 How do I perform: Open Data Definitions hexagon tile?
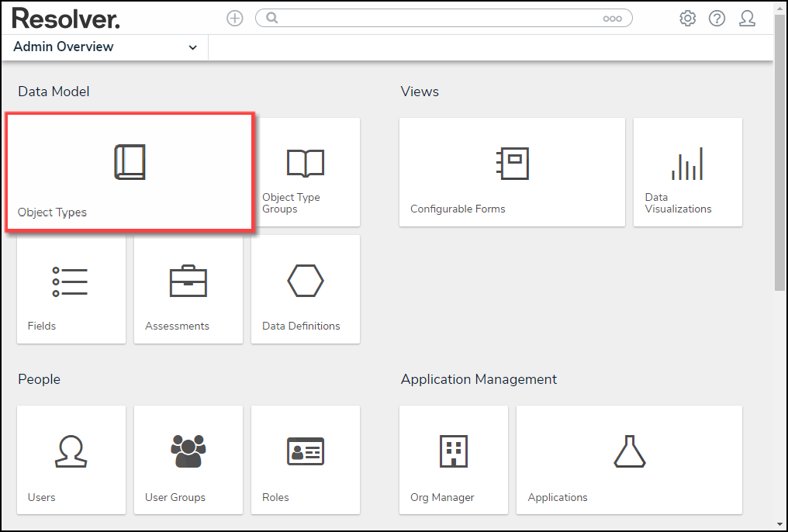[305, 289]
